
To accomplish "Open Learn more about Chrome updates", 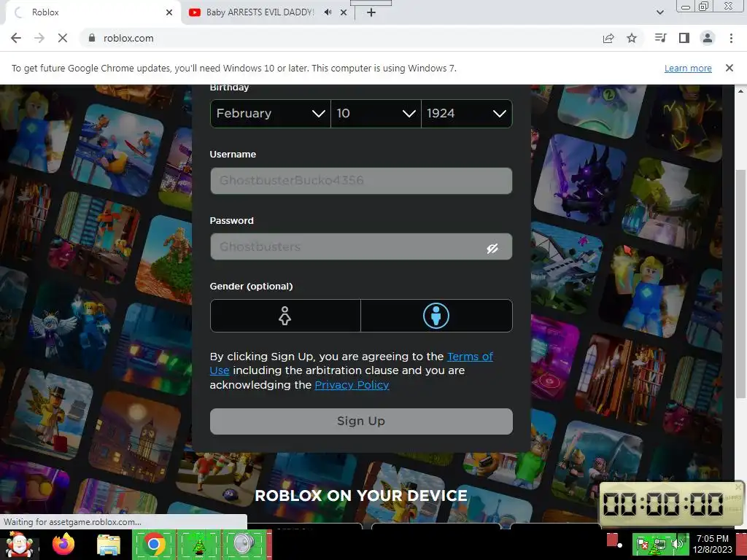I will pos(688,68).
